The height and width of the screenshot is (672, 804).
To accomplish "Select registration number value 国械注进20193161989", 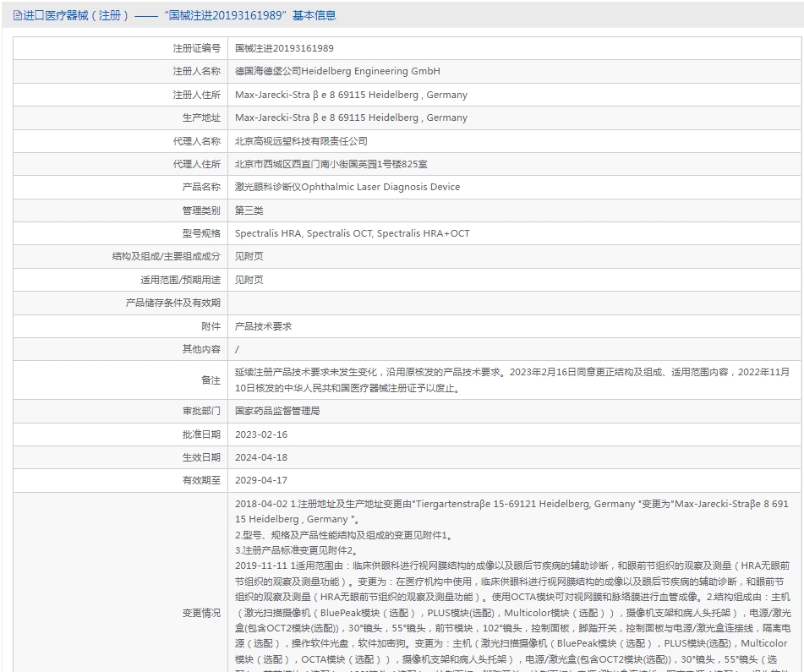I will [x=284, y=48].
